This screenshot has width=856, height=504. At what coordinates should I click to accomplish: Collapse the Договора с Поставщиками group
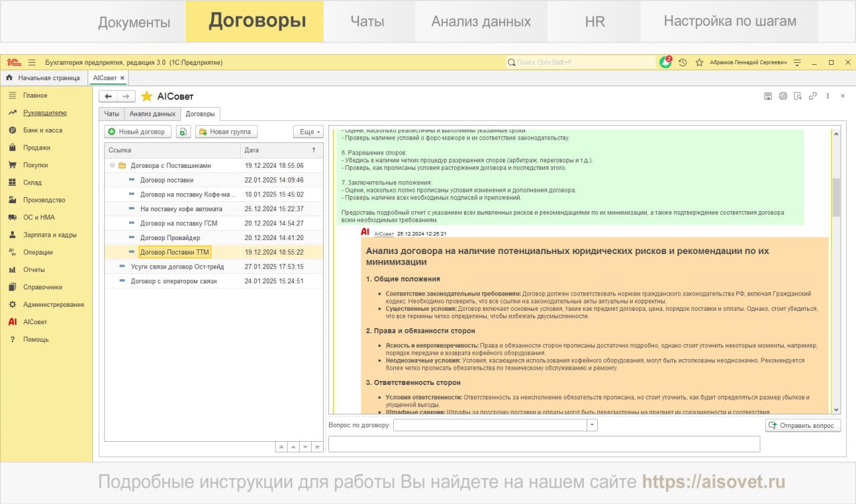coord(113,165)
